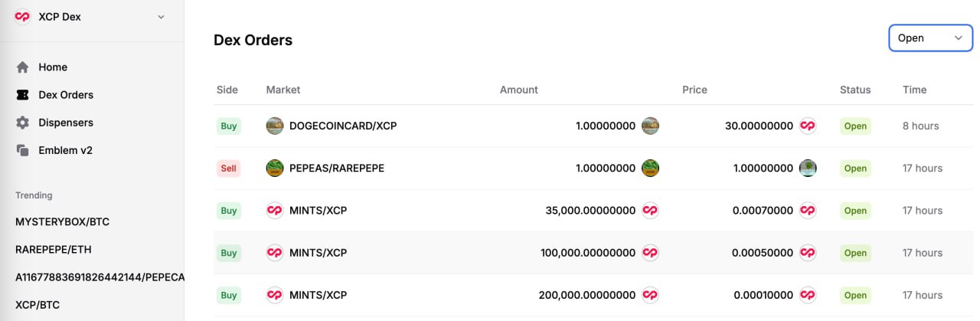The height and width of the screenshot is (321, 980).
Task: Click the Emblem v2 stacked-cards icon
Action: (x=23, y=150)
